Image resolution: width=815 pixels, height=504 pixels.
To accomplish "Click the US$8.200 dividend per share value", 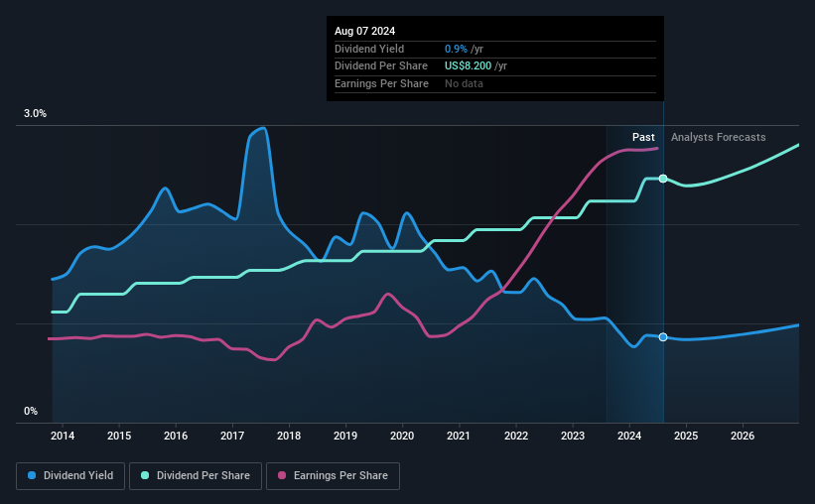I will 468,66.
